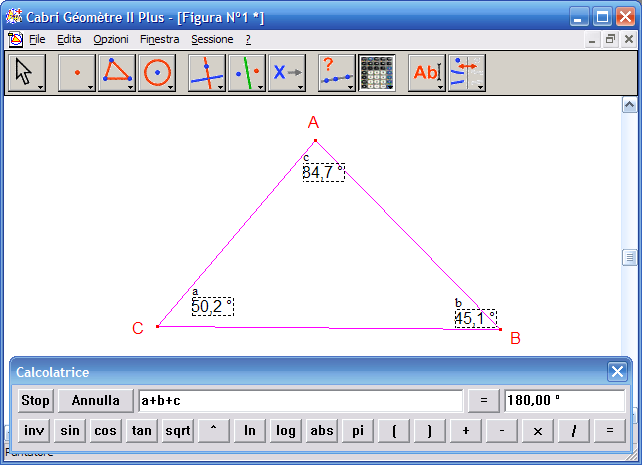Click the minus key
642x465 pixels.
click(x=502, y=431)
